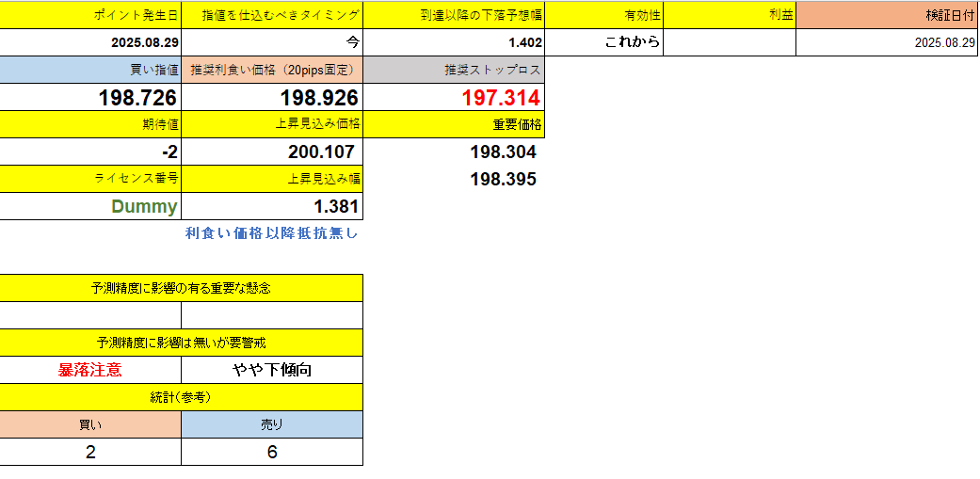The width and height of the screenshot is (980, 479).
Task: Select the 有効性 header cell
Action: pyautogui.click(x=604, y=16)
